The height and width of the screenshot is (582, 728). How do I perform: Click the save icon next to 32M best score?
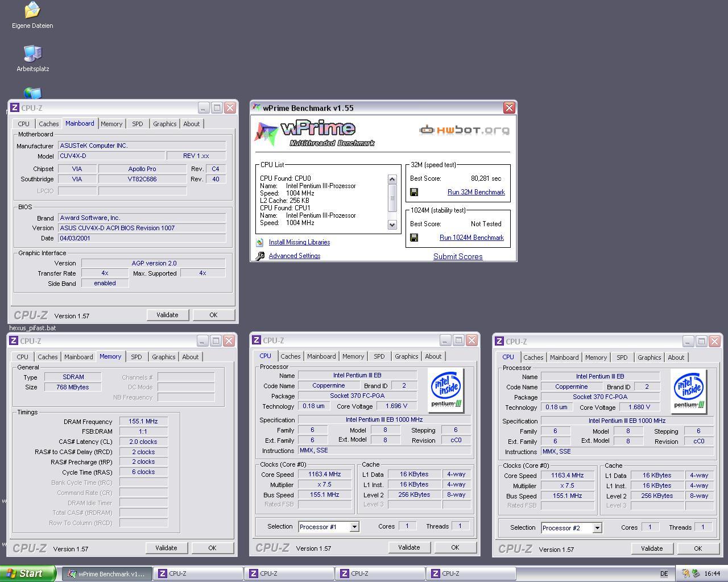click(414, 192)
